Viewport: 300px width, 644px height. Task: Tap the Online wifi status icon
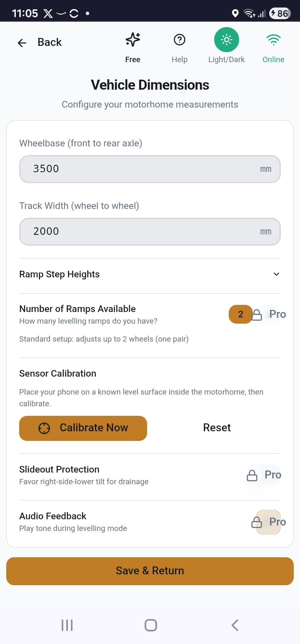pyautogui.click(x=273, y=40)
